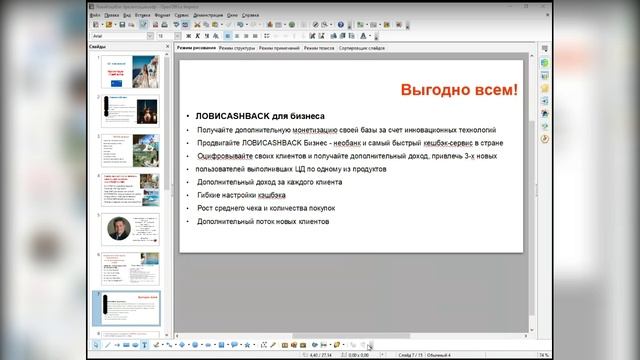Choose the Stars shape tool
This screenshot has width=640, height=360.
coord(247,345)
